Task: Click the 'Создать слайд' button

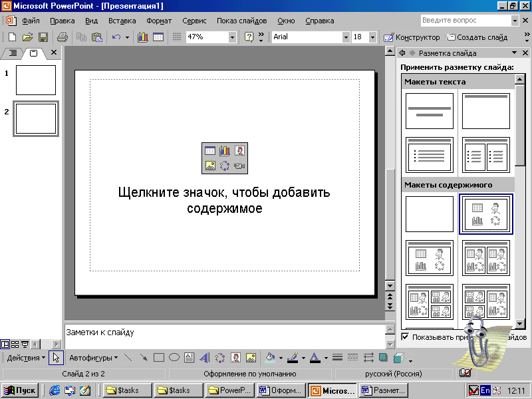Action: click(x=476, y=37)
